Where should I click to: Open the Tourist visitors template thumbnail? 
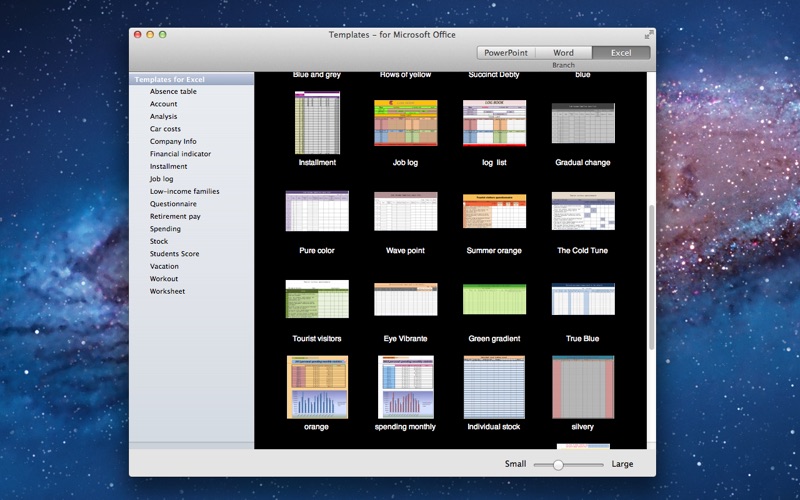317,299
